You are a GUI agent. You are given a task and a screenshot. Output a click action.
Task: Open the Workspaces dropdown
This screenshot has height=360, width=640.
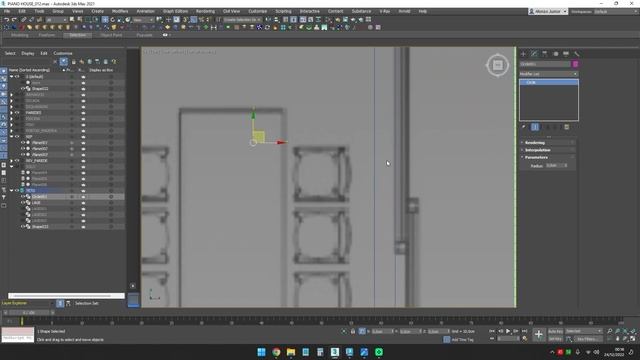click(x=616, y=11)
